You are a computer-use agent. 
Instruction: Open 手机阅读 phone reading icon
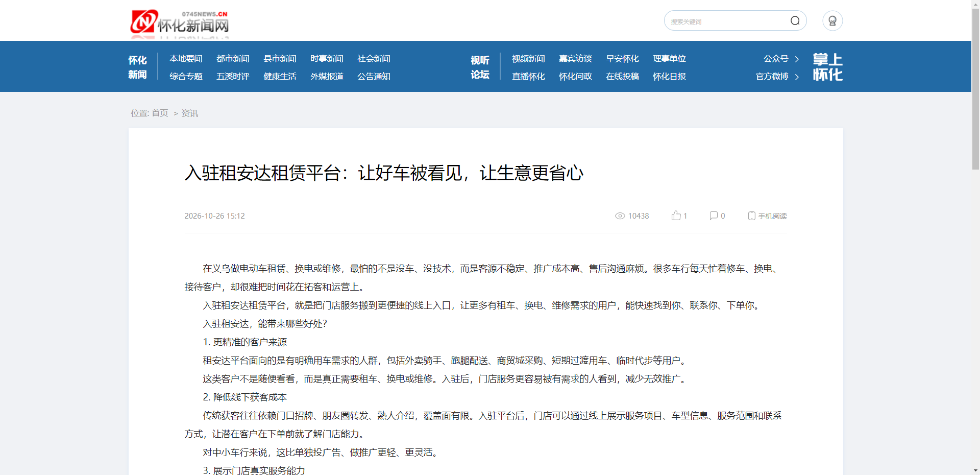coord(751,216)
